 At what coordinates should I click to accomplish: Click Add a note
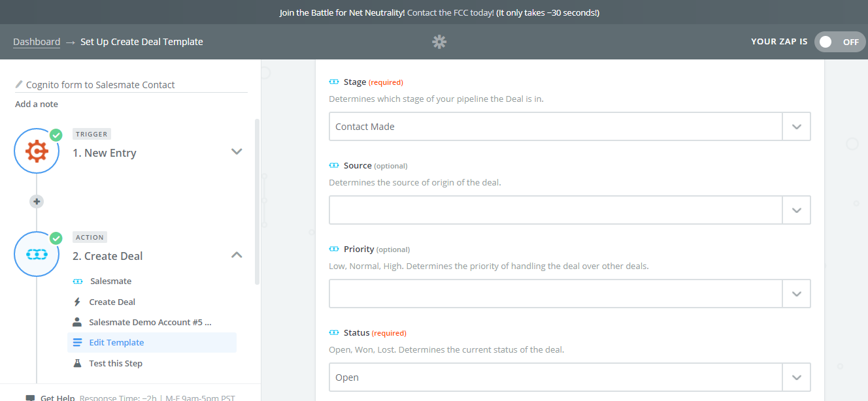(x=37, y=104)
